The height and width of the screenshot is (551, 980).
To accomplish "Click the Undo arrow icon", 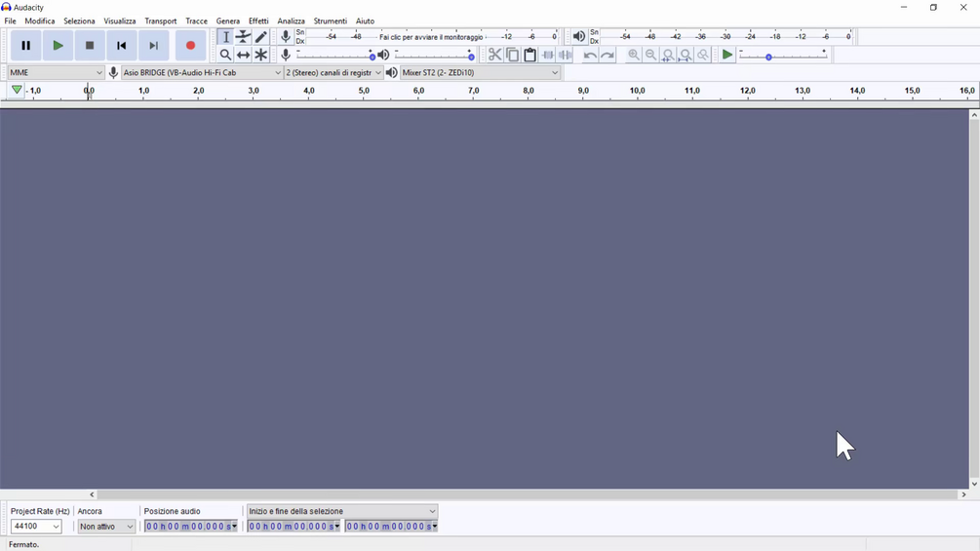I will coord(589,55).
